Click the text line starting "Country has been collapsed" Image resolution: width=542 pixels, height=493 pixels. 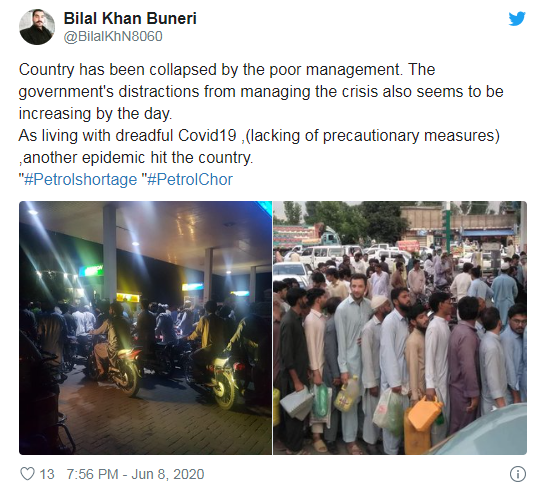pos(227,69)
